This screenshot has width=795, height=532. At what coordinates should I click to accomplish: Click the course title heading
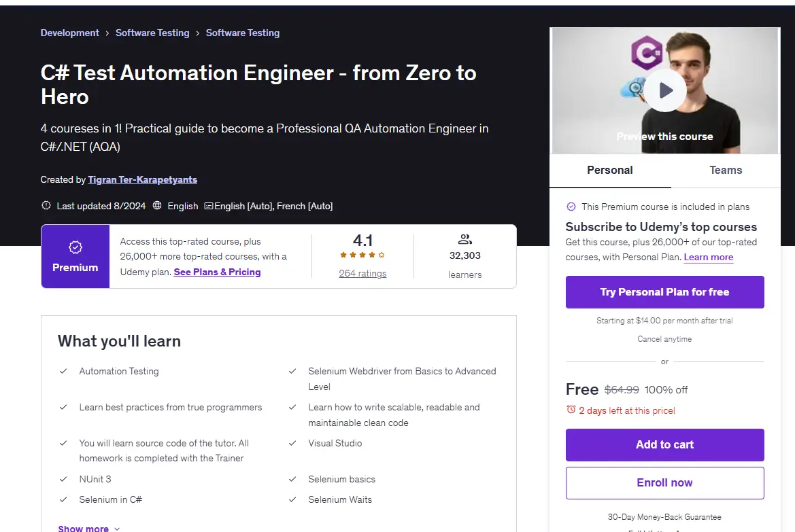pyautogui.click(x=258, y=85)
